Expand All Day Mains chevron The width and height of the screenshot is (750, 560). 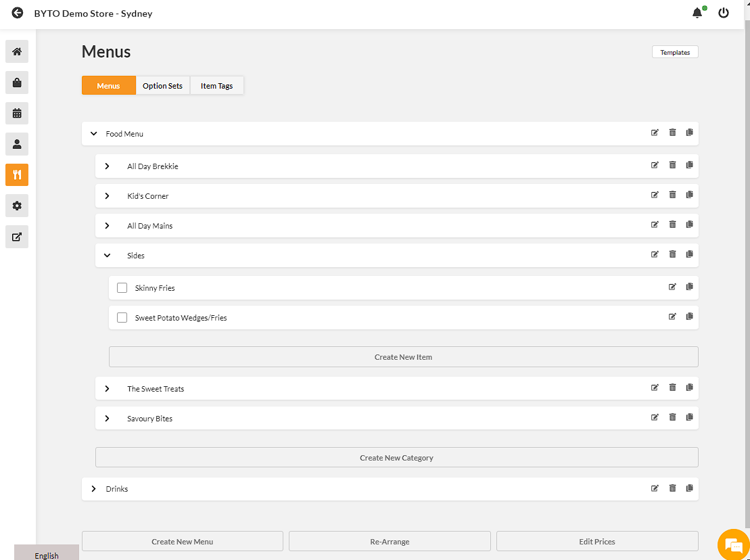(107, 225)
